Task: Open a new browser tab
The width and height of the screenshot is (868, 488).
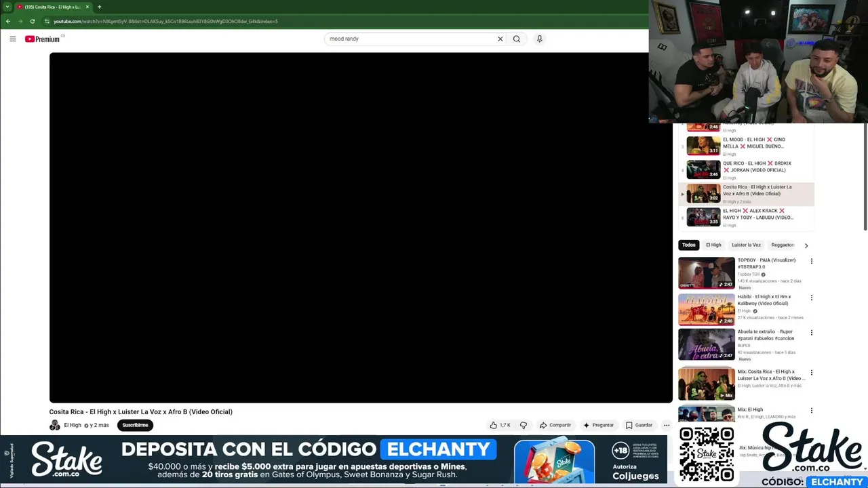Action: click(x=99, y=7)
